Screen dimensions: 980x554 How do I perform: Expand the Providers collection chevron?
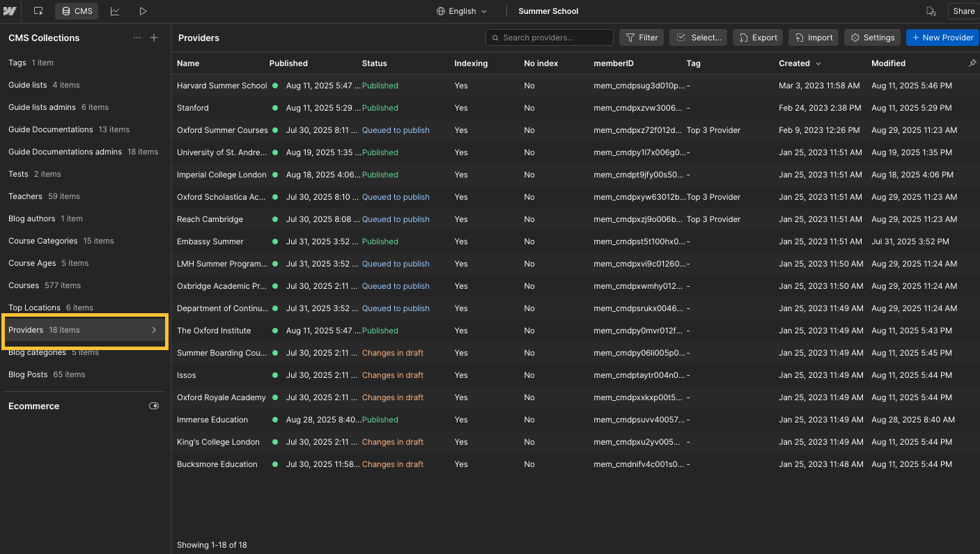(154, 330)
